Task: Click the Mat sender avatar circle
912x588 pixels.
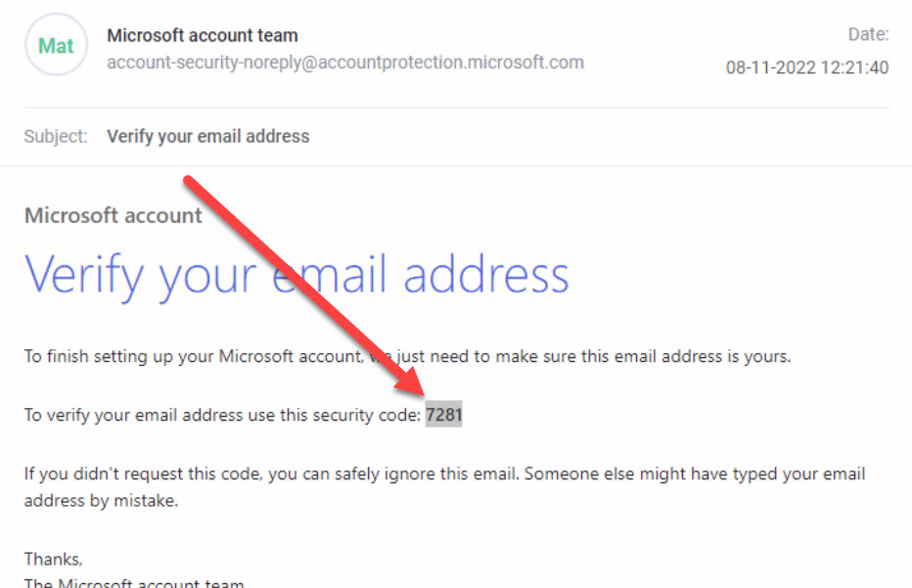Action: [57, 45]
